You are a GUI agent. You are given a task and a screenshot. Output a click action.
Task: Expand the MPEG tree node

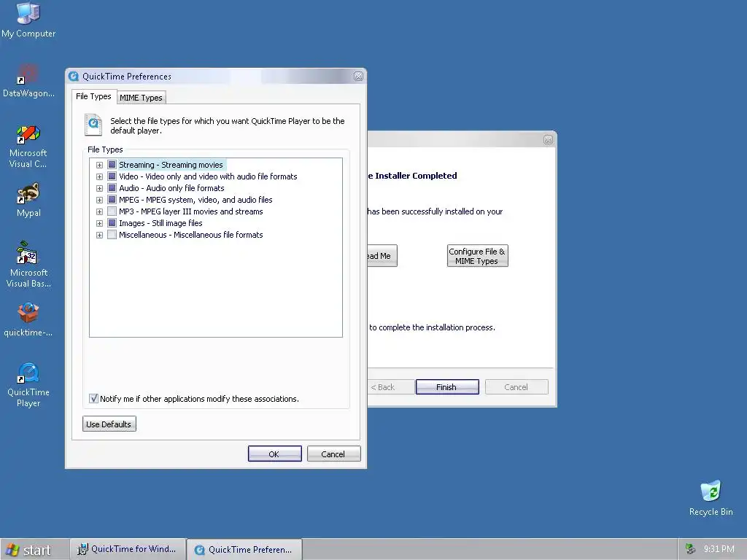pos(99,200)
